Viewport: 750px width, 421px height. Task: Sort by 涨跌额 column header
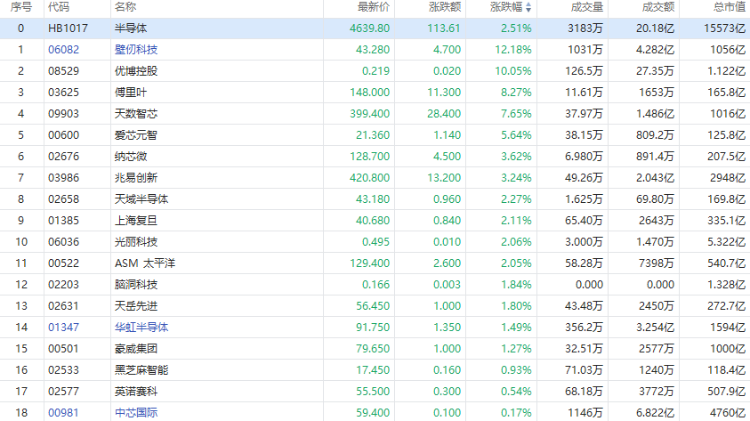click(x=445, y=7)
